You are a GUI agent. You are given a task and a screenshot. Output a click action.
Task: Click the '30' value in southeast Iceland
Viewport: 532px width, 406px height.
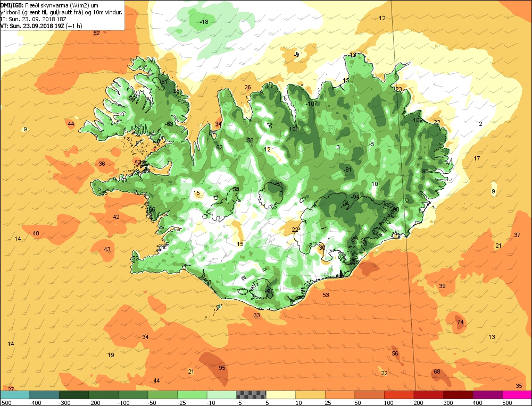322,248
